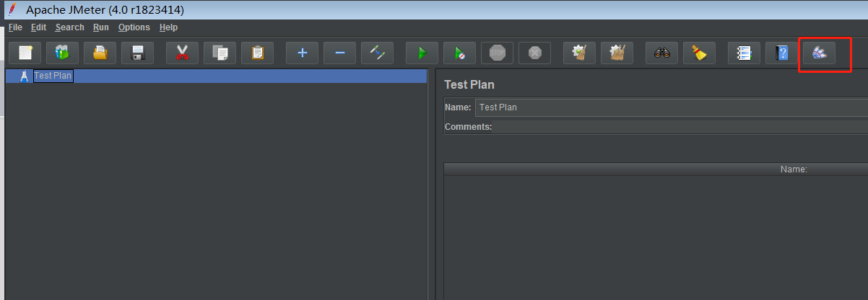Open the Help menu

pyautogui.click(x=168, y=27)
